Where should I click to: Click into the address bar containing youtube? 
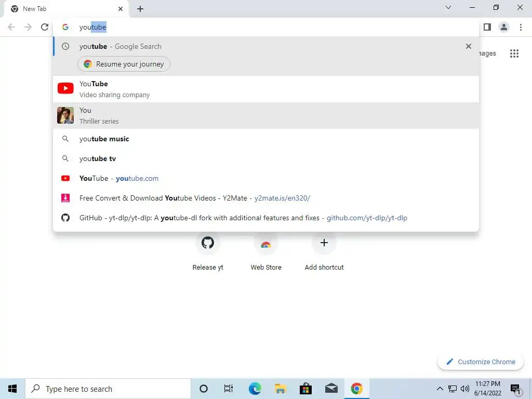click(266, 27)
